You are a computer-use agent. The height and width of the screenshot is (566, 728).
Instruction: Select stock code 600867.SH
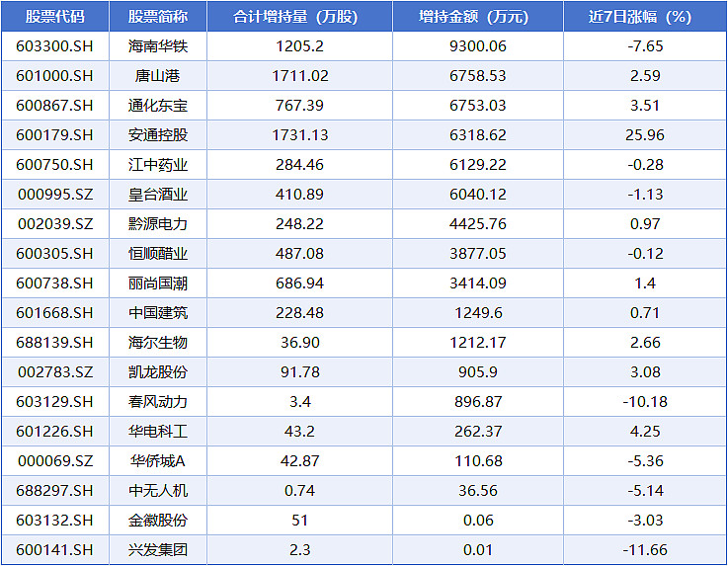click(x=54, y=106)
